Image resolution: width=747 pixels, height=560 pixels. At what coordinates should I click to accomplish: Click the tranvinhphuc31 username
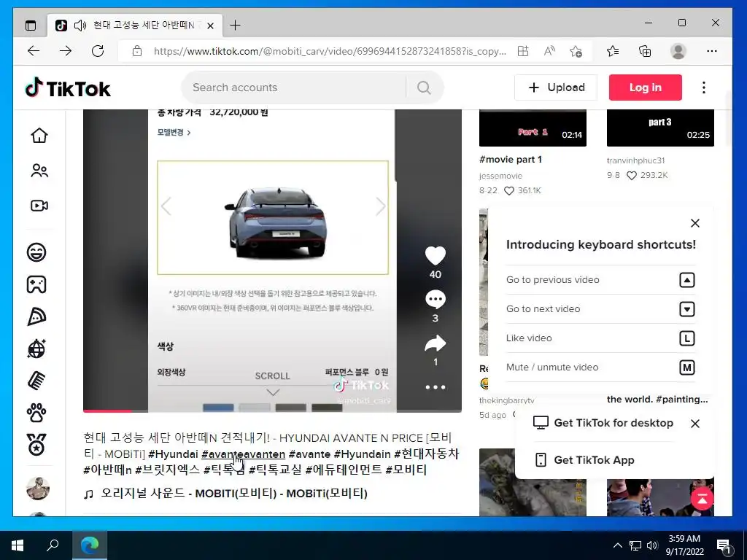(x=635, y=160)
